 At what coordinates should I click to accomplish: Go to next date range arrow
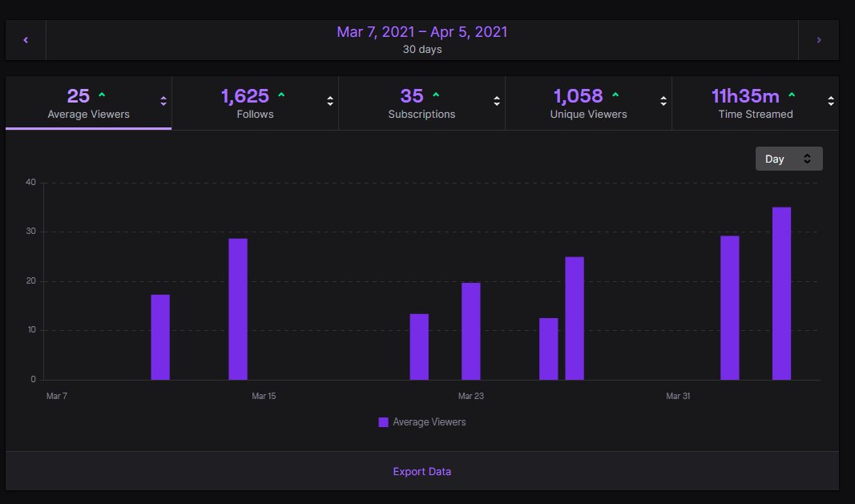point(818,40)
